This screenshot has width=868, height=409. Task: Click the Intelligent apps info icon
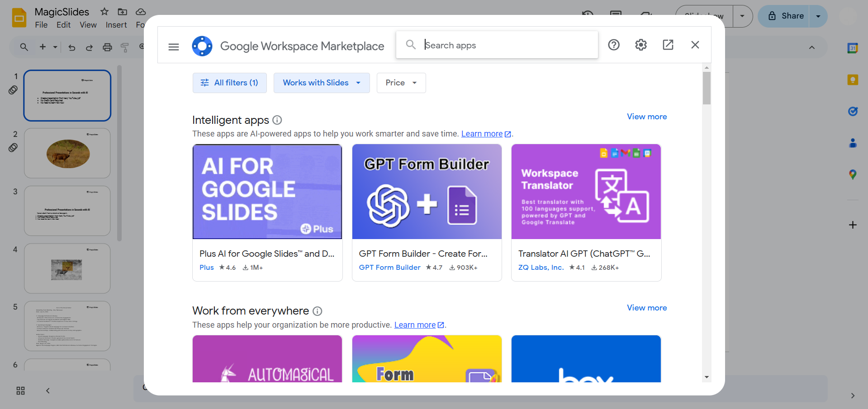tap(277, 120)
